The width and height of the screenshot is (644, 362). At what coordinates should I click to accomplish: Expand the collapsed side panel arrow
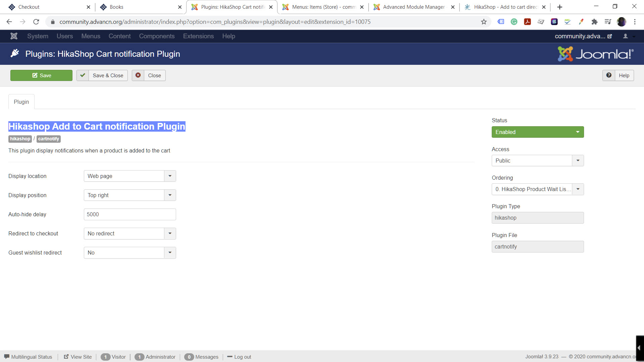tap(640, 348)
